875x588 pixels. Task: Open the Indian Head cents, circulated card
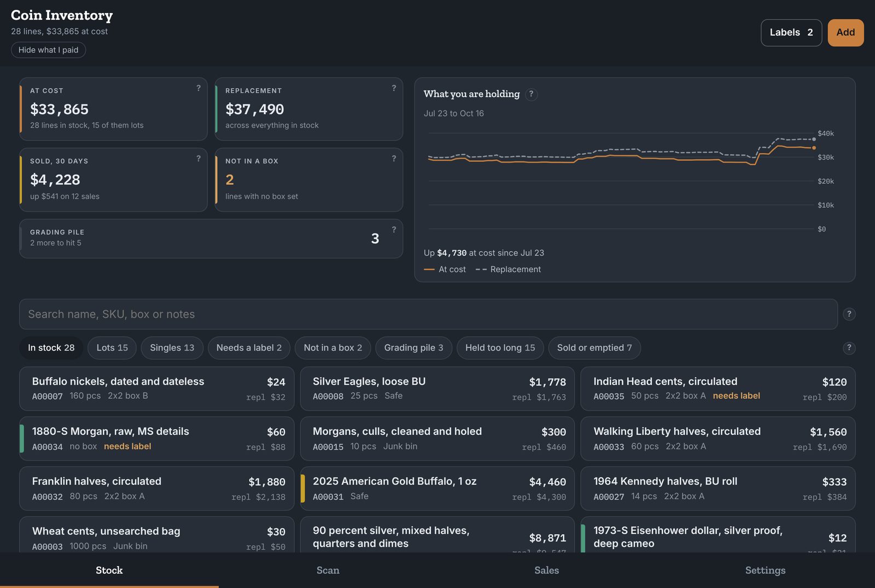718,388
